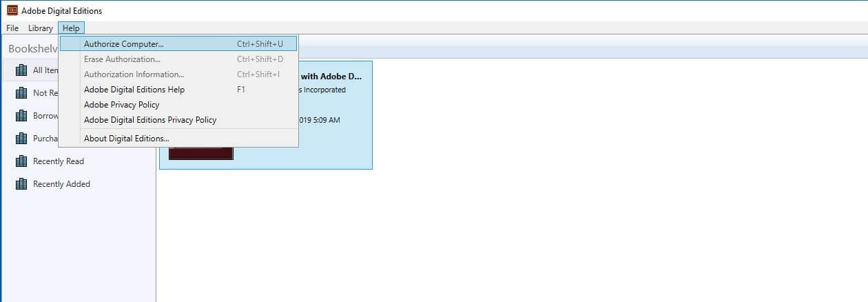The image size is (868, 302).
Task: Select Erase Authorization... menu entry
Action: [x=178, y=59]
